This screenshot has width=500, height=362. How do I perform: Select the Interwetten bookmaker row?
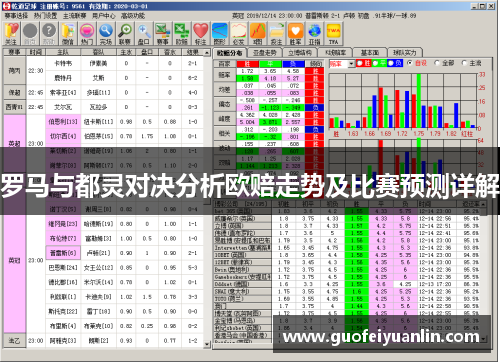pos(350,248)
